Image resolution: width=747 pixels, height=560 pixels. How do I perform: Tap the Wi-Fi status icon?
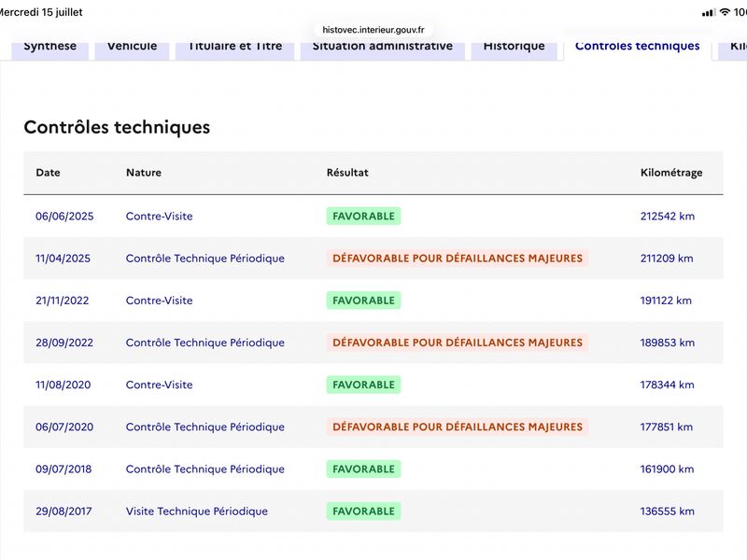tap(725, 12)
